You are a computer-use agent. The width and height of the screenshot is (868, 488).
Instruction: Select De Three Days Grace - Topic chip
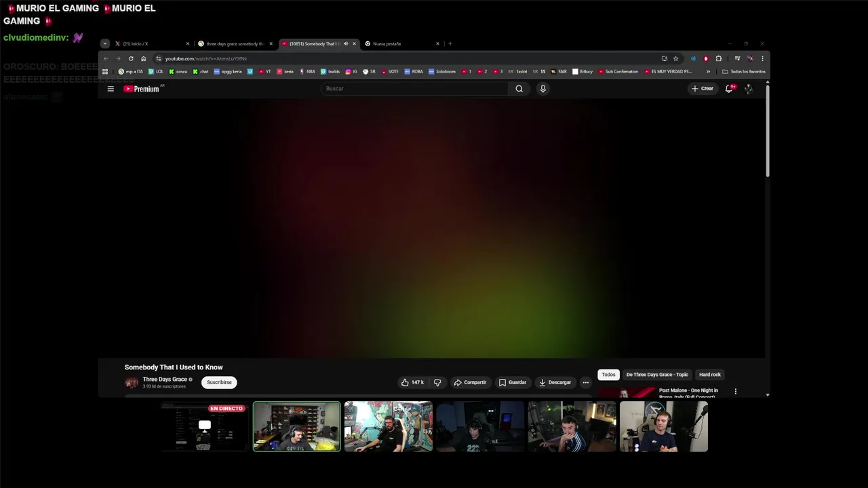pyautogui.click(x=657, y=375)
